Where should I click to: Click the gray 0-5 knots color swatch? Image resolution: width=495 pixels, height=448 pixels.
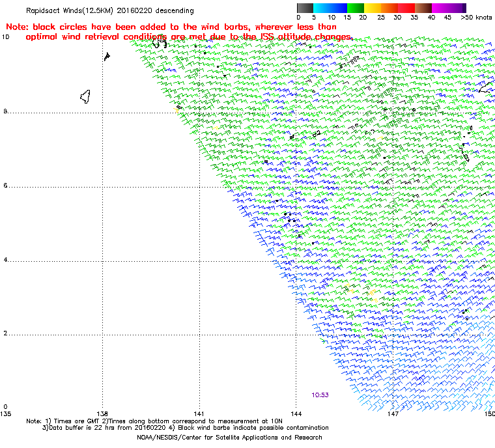[305, 8]
